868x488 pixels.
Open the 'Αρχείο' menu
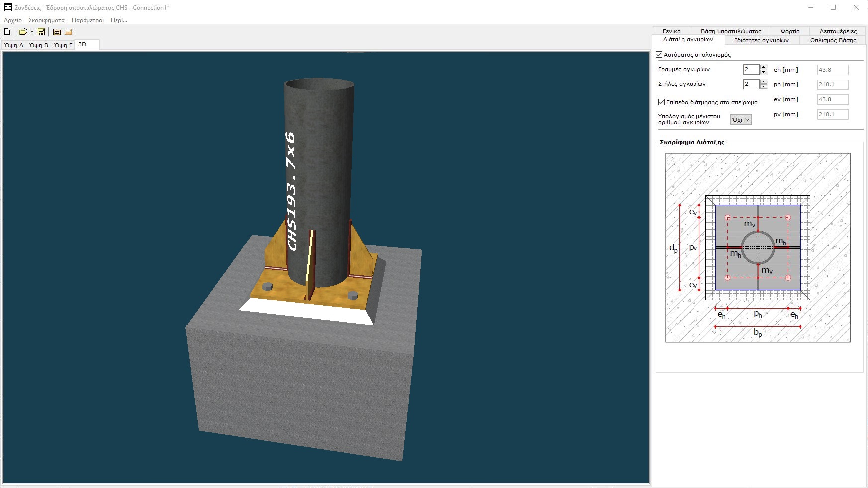13,20
